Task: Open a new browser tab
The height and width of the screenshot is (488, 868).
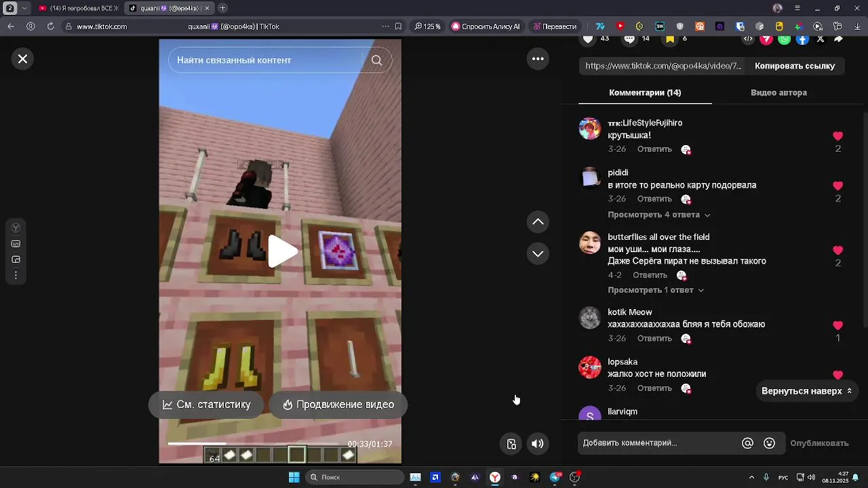Action: (x=222, y=8)
